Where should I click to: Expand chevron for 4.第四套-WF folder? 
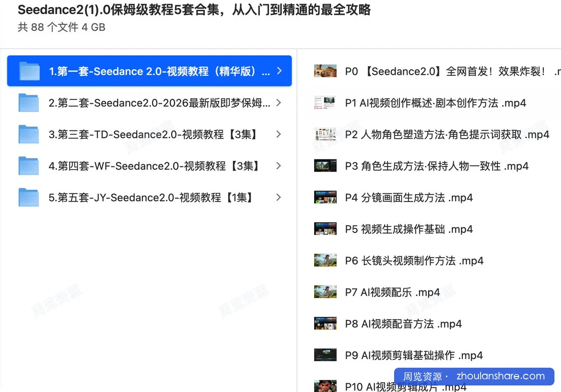[279, 166]
